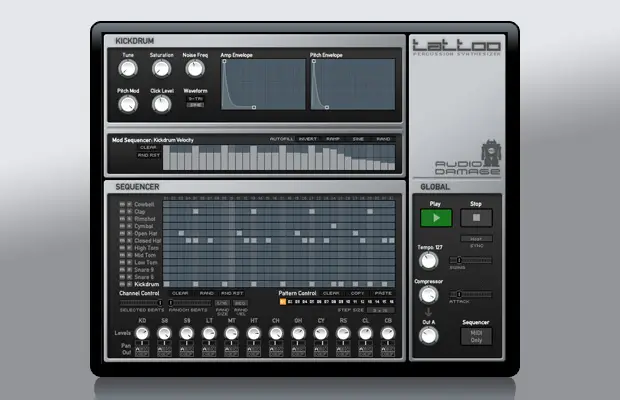The height and width of the screenshot is (400, 620).
Task: Click Pattern Control COPY button
Action: (x=357, y=293)
